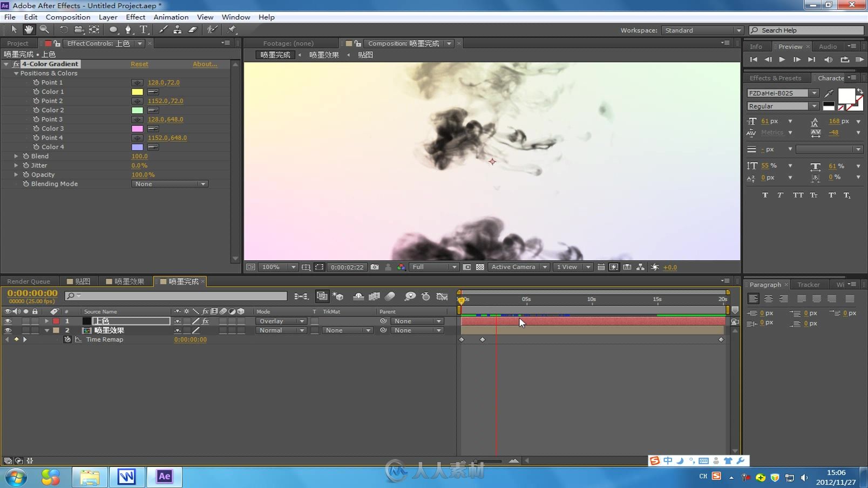Viewport: 868px width, 488px height.
Task: Click Reset for 4-Color Gradient
Action: point(139,64)
